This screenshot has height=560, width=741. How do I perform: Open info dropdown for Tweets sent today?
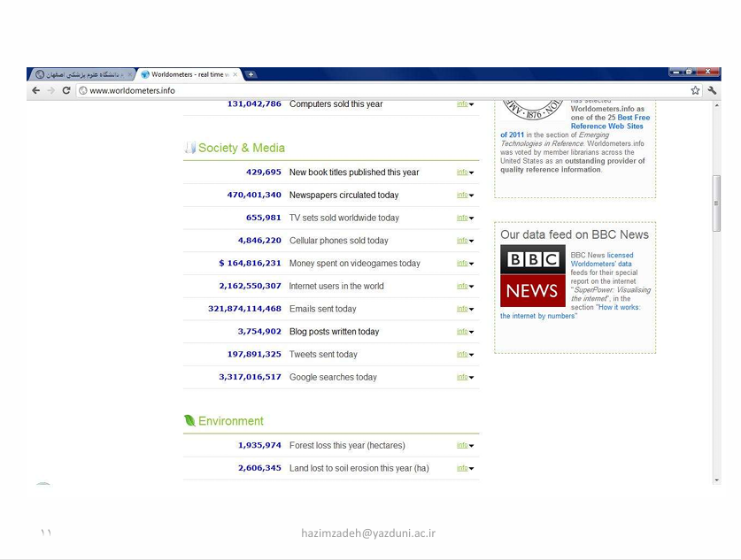[x=465, y=355]
